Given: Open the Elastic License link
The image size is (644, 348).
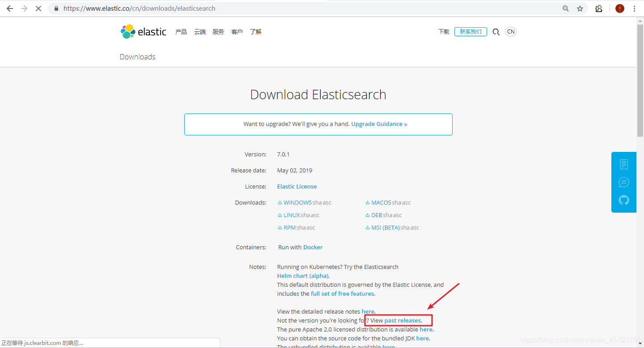Looking at the screenshot, I should point(297,187).
